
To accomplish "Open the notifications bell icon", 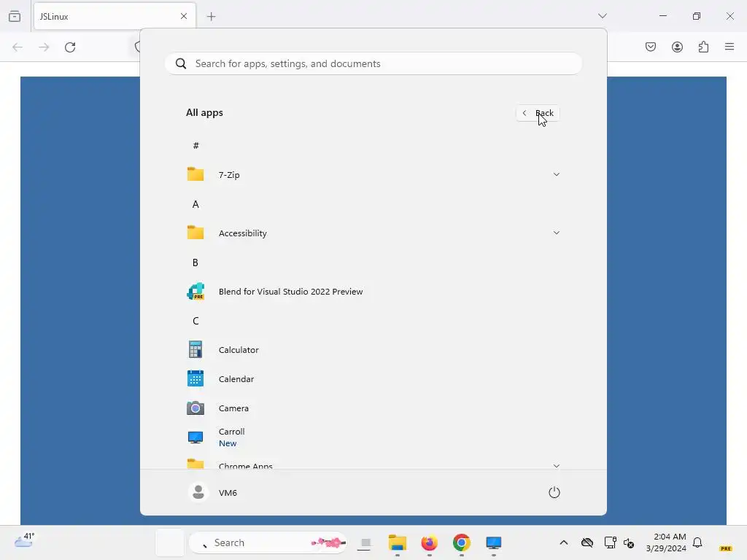I will coord(697,542).
